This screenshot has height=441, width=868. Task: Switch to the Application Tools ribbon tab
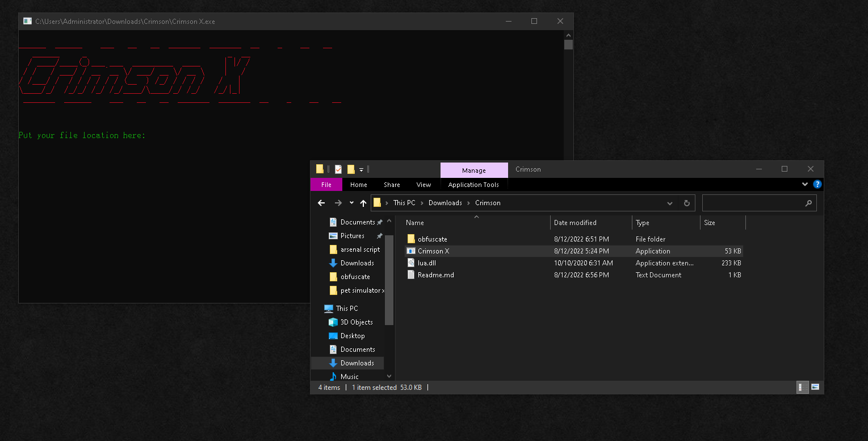pos(474,184)
